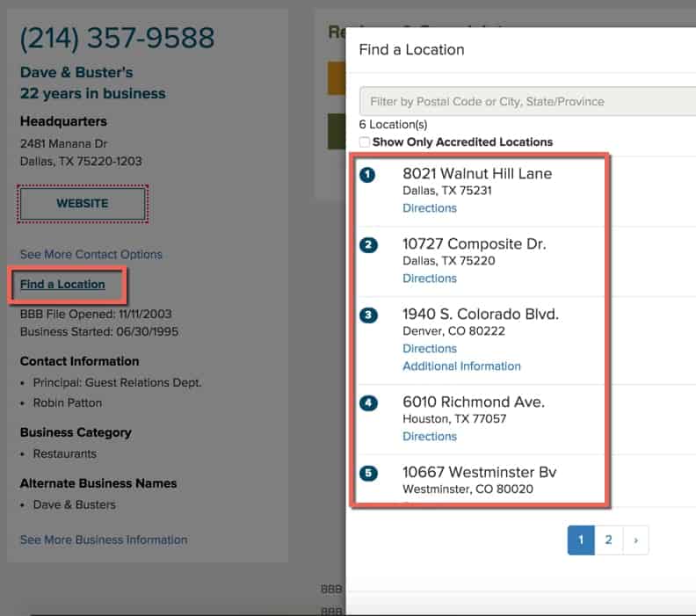
Task: Open the WEBSITE button
Action: (x=83, y=204)
